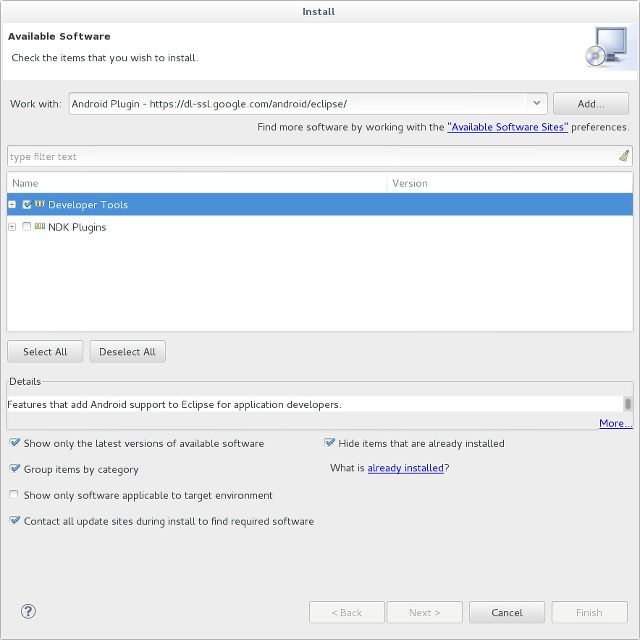Click the Add... button
This screenshot has height=640, width=640.
click(591, 104)
